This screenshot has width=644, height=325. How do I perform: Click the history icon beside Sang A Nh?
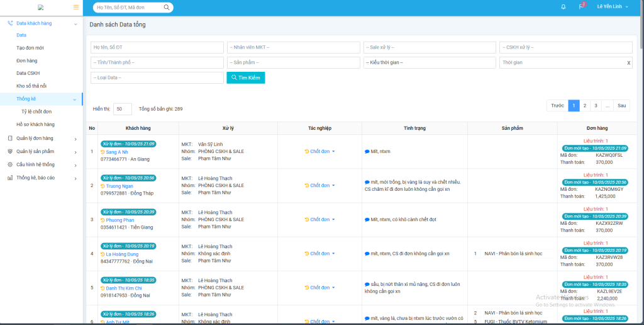[103, 152]
